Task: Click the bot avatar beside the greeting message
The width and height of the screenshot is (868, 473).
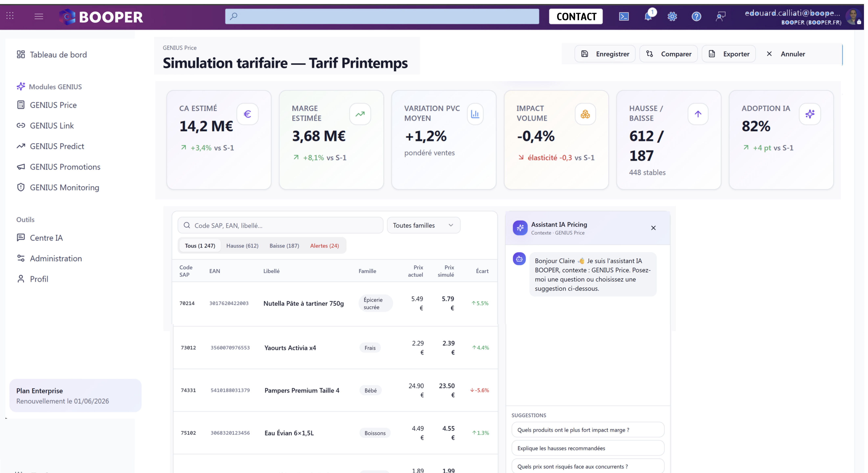Action: [519, 259]
